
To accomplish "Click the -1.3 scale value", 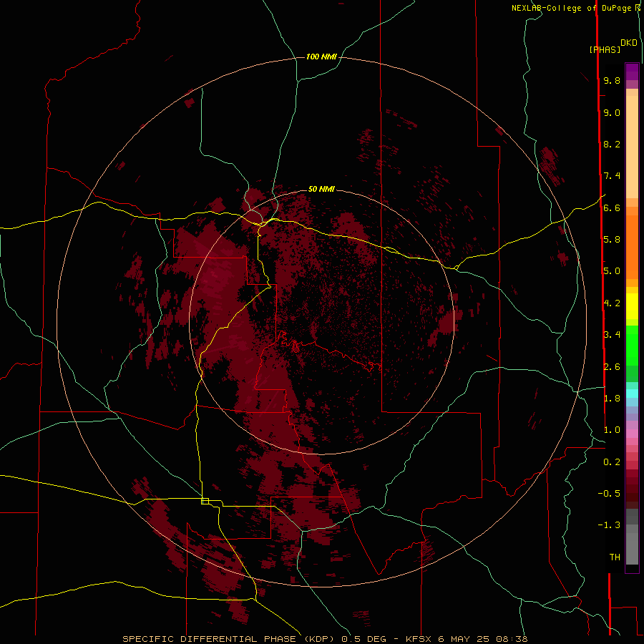I will pos(609,525).
